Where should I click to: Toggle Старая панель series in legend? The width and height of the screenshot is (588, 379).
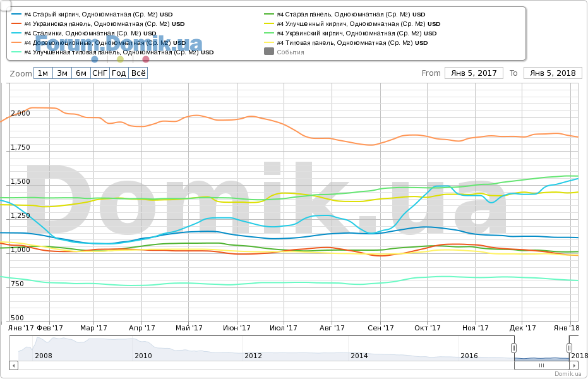pos(345,15)
